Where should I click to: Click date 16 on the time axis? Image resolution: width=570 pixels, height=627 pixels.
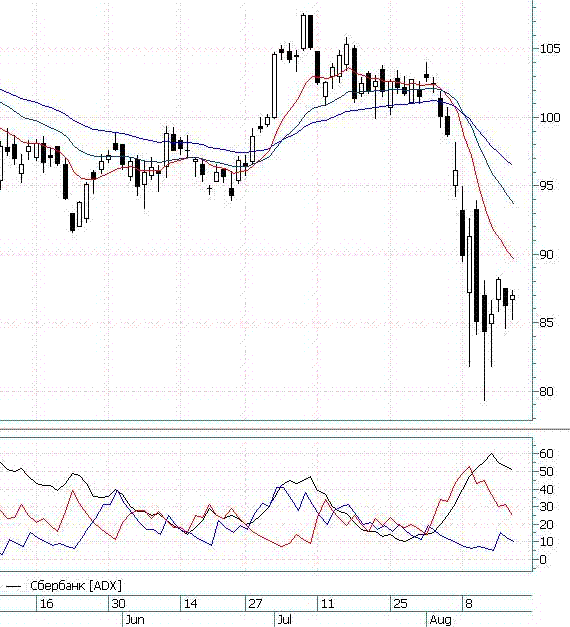pyautogui.click(x=46, y=603)
